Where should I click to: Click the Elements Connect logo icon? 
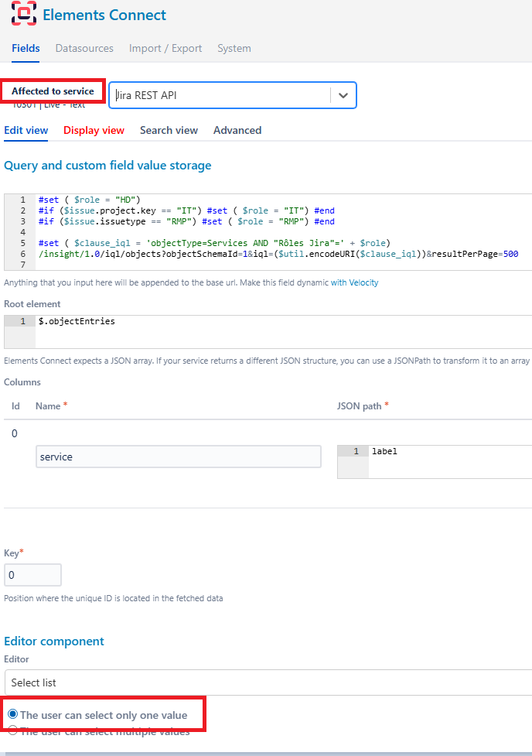[22, 15]
